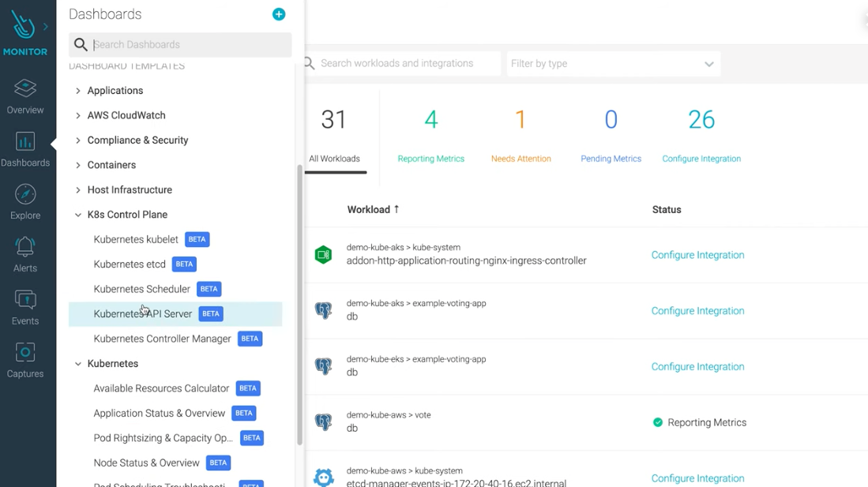Expand the AWS CloudWatch group
Image resolution: width=868 pixels, height=487 pixels.
click(x=77, y=116)
